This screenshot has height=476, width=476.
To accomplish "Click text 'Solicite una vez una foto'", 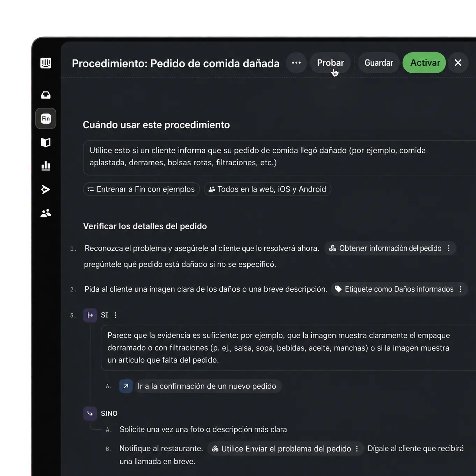I will (203, 430).
